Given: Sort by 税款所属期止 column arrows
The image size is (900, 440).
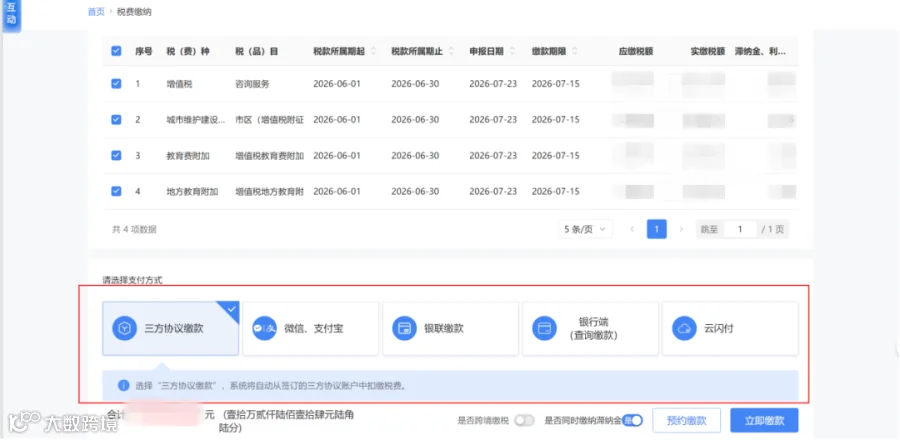Looking at the screenshot, I should (451, 51).
